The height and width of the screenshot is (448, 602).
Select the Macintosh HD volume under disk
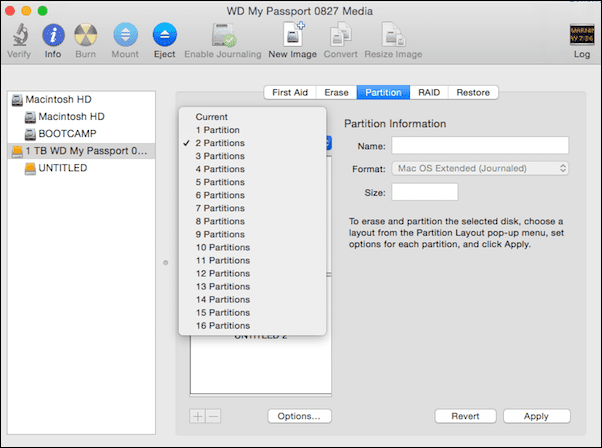pyautogui.click(x=81, y=116)
